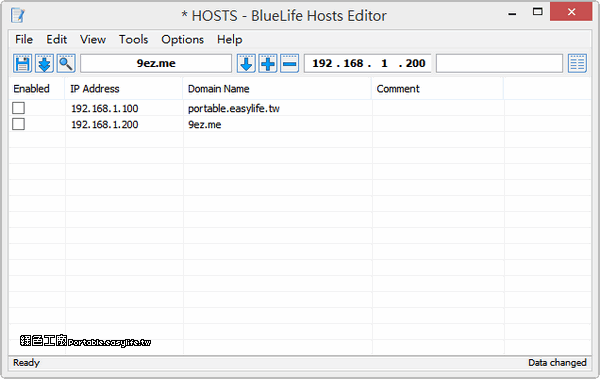Sort by Comment column header
The height and width of the screenshot is (379, 600).
pos(438,89)
